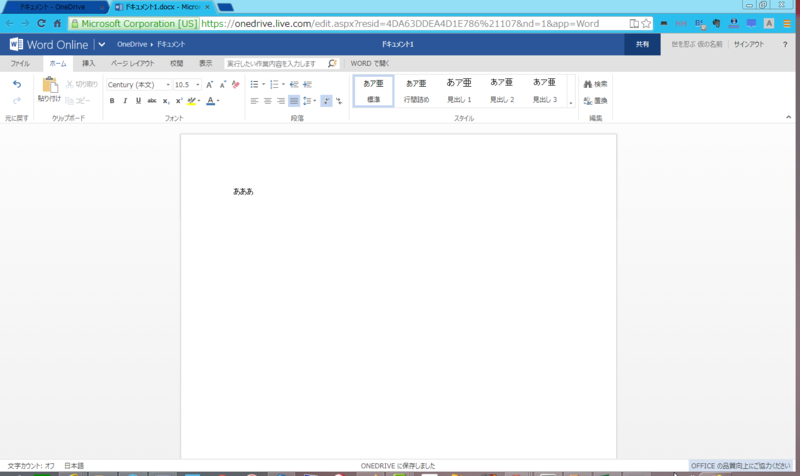The width and height of the screenshot is (800, 476).
Task: Increase font size with Grow Font icon
Action: tap(209, 85)
